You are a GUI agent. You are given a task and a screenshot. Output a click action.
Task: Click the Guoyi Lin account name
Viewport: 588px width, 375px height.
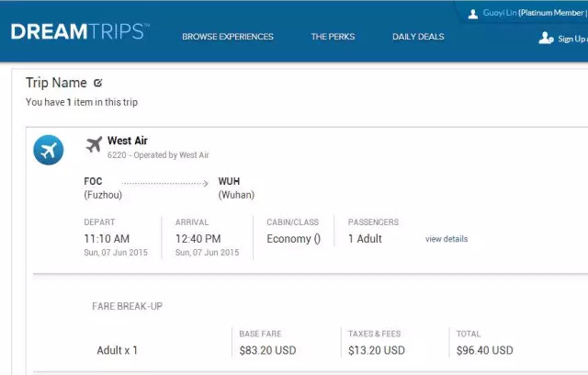pyautogui.click(x=499, y=14)
